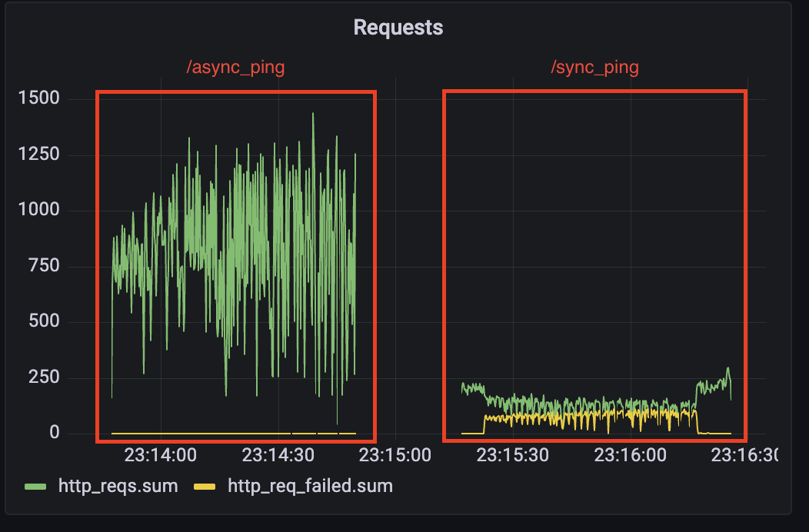The width and height of the screenshot is (809, 532).
Task: Click the green http_reqs.sum legend color swatch
Action: (x=36, y=486)
